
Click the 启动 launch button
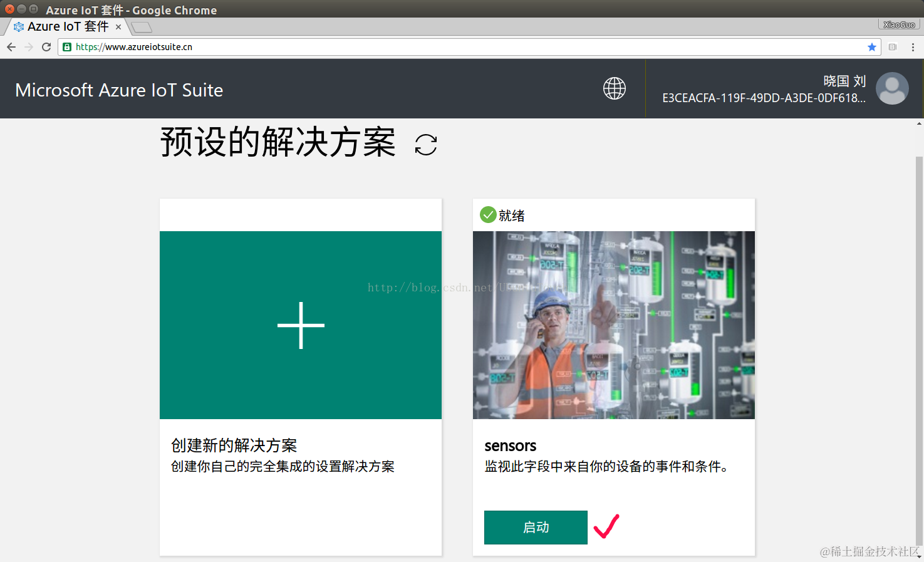[x=536, y=528]
